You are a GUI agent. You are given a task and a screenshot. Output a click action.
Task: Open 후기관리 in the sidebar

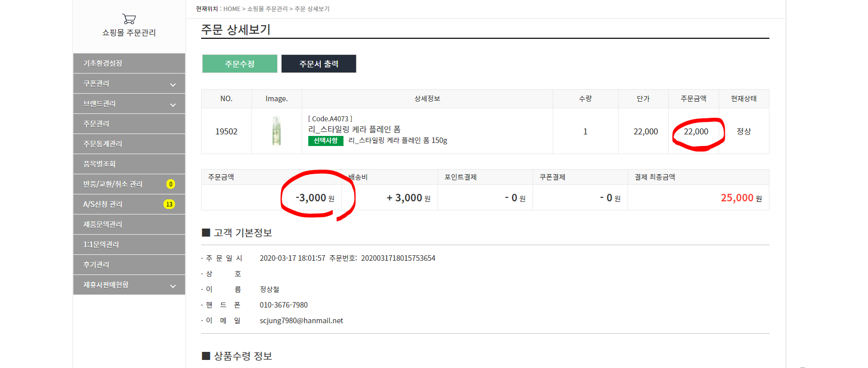tap(129, 265)
